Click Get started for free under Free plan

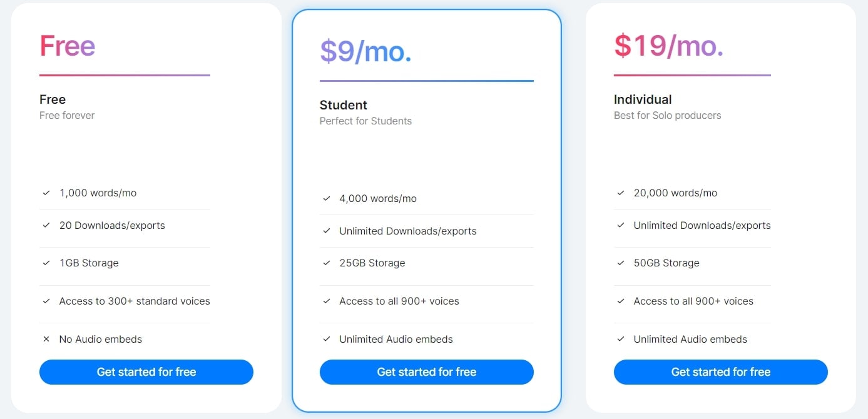pos(146,372)
